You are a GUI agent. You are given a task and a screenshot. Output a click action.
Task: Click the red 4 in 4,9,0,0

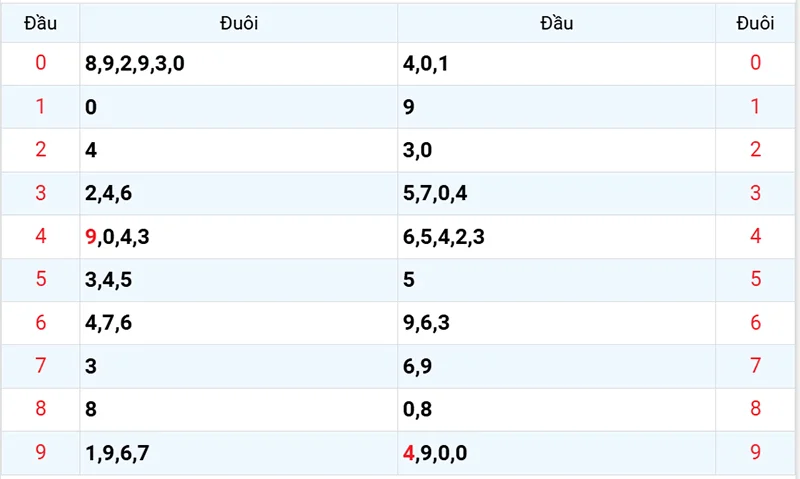tap(408, 453)
